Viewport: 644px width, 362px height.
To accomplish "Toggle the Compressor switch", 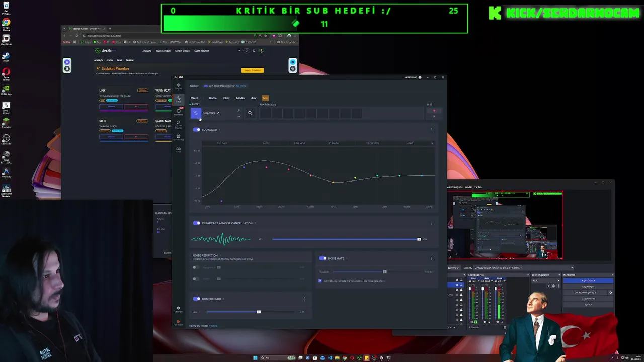I will 196,299.
